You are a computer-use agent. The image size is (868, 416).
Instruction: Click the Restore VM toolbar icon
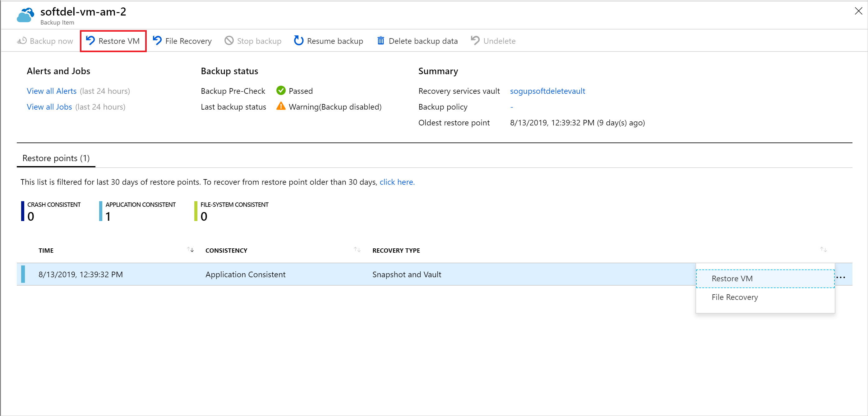pos(111,40)
